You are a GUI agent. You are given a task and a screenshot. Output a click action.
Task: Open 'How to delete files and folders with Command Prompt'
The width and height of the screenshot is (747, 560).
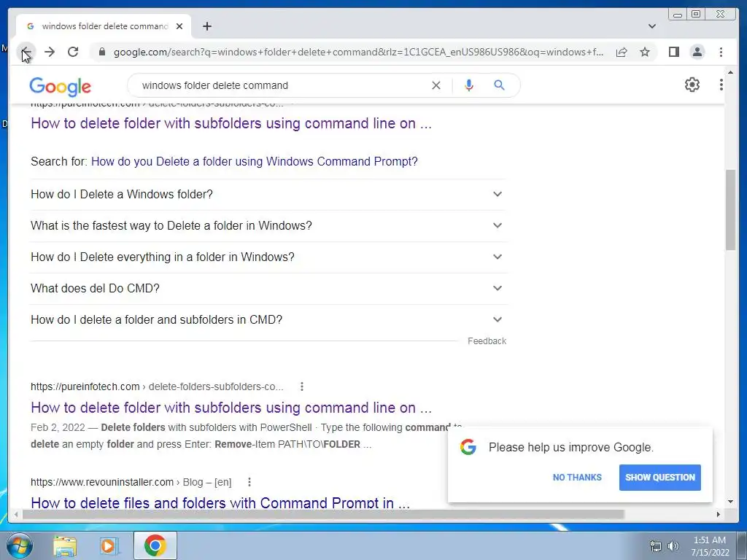tap(220, 503)
